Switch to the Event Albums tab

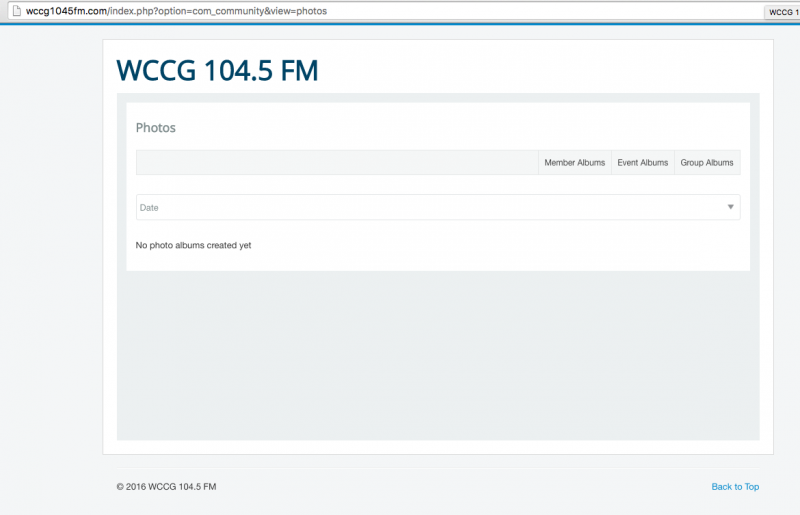[x=643, y=162]
